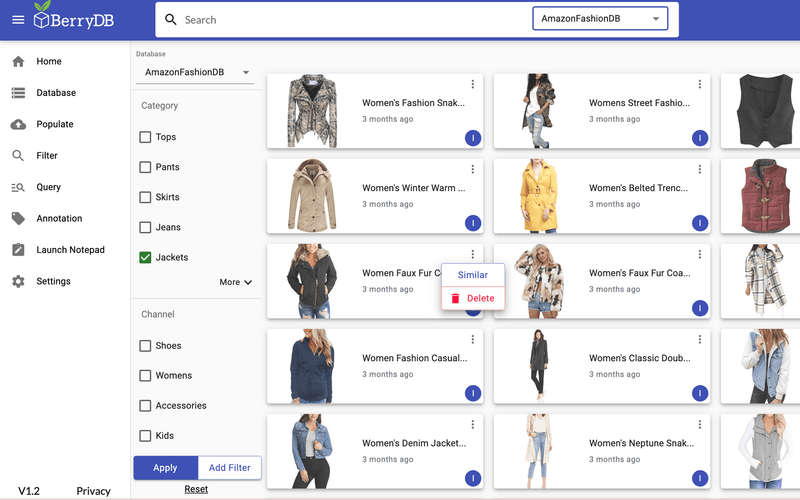The image size is (800, 500).
Task: Expand More categories list
Action: (236, 283)
